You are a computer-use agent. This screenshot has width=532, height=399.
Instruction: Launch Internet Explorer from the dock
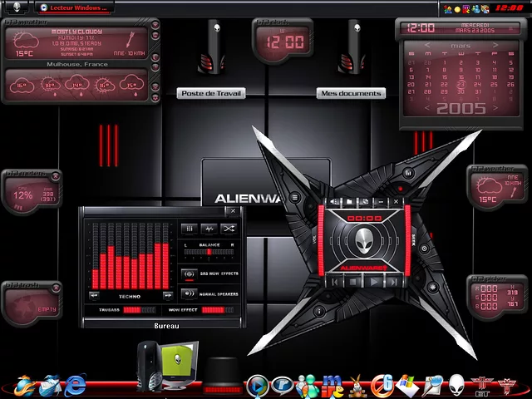[x=76, y=386]
